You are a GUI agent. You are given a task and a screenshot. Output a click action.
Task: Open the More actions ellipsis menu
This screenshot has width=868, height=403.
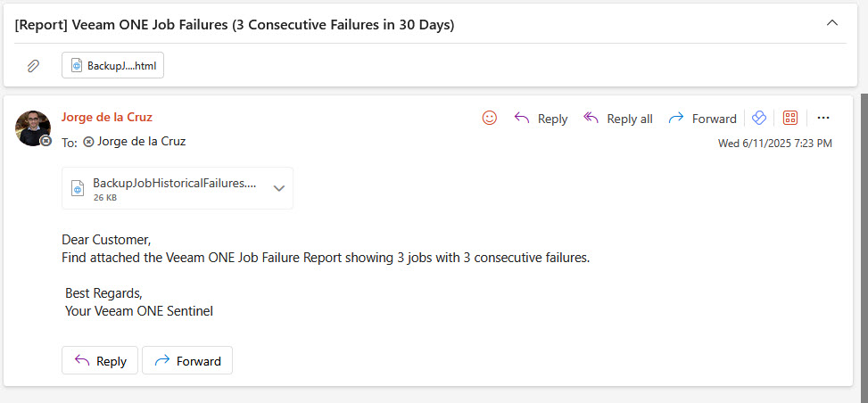[x=823, y=118]
